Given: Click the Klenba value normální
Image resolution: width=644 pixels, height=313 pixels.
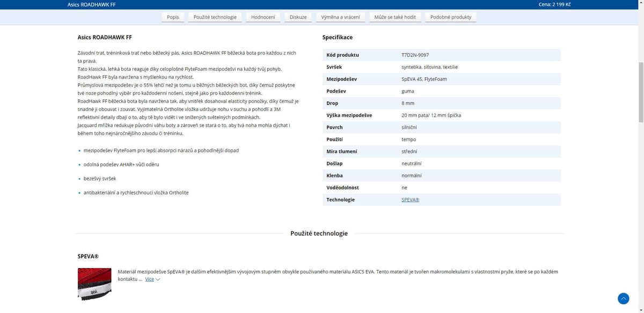Looking at the screenshot, I should (411, 176).
